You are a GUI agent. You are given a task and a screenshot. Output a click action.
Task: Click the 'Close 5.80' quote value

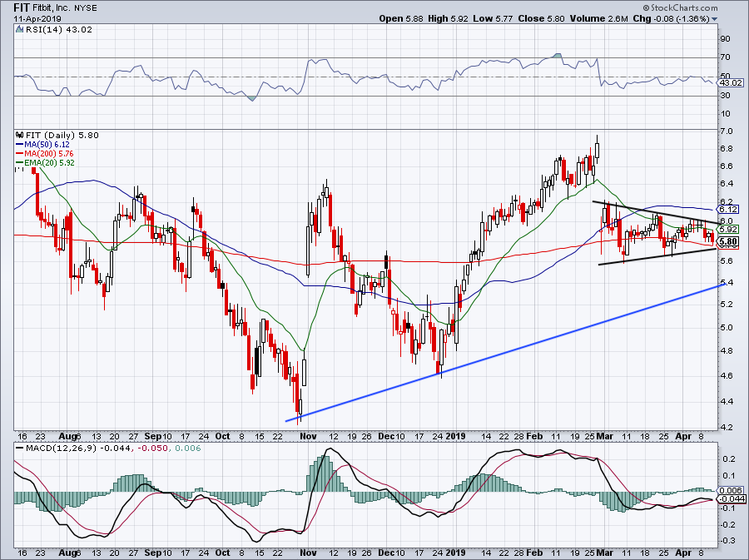coord(540,18)
